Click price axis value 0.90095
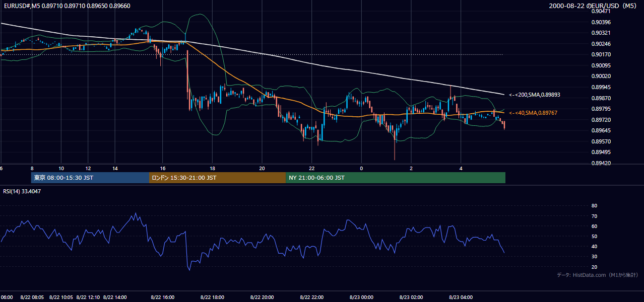 (601, 65)
